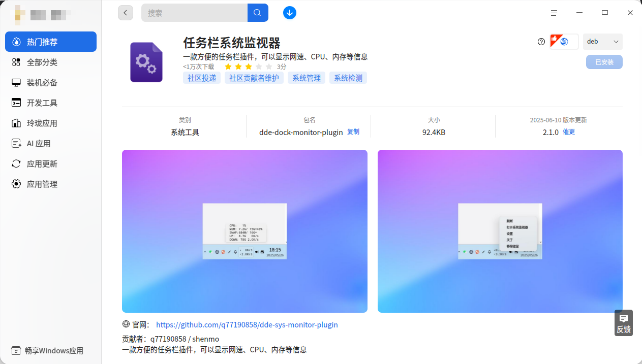Open the first screenshot with CPU tooltip
This screenshot has height=364, width=642.
pyautogui.click(x=244, y=231)
